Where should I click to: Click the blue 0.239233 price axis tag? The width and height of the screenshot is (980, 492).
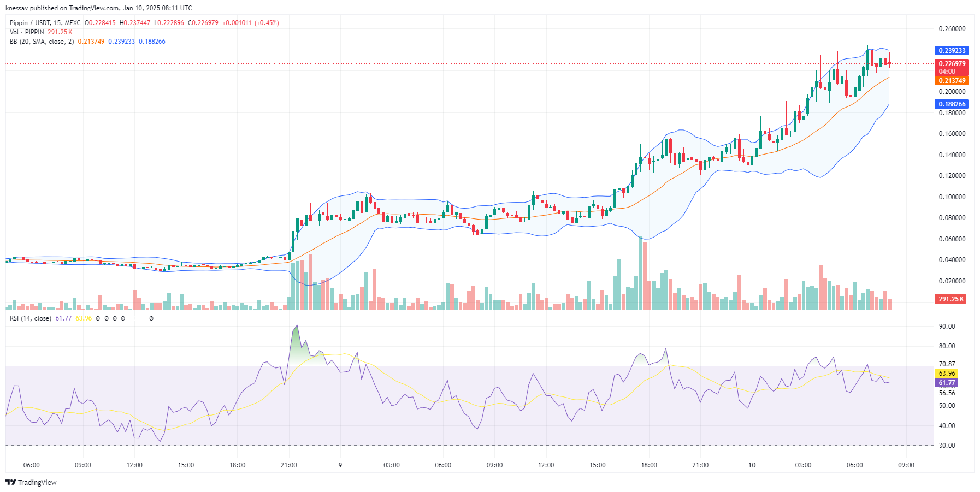(952, 51)
